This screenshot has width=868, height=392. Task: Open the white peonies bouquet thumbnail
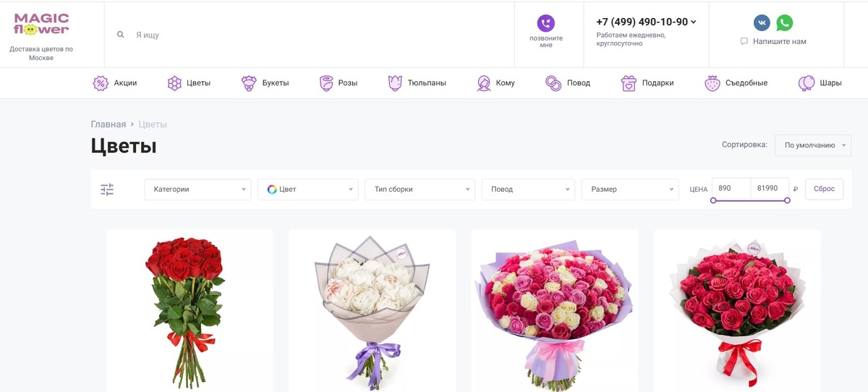(x=372, y=310)
